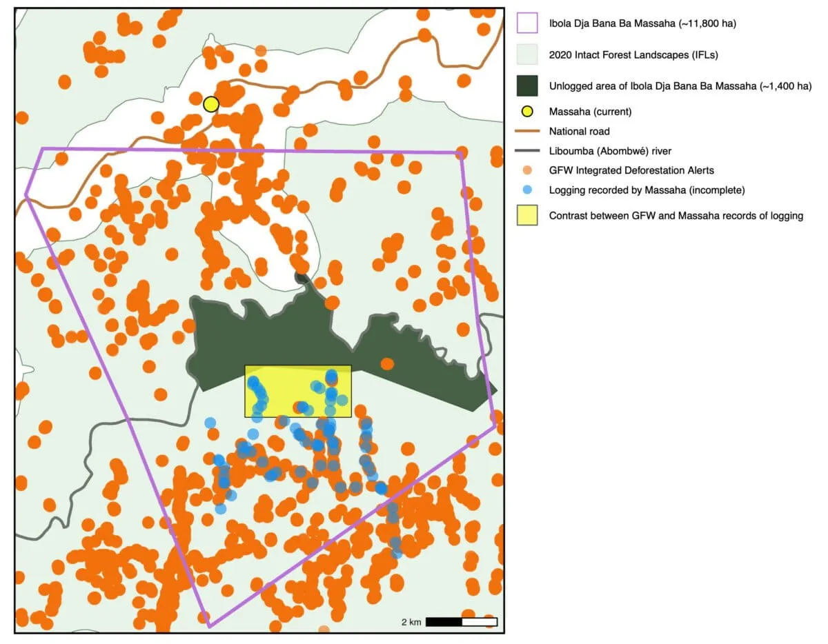The width and height of the screenshot is (828, 644).
Task: Select the '2020 Intact Forest Landscapes (IFLs)' label
Action: click(x=629, y=55)
